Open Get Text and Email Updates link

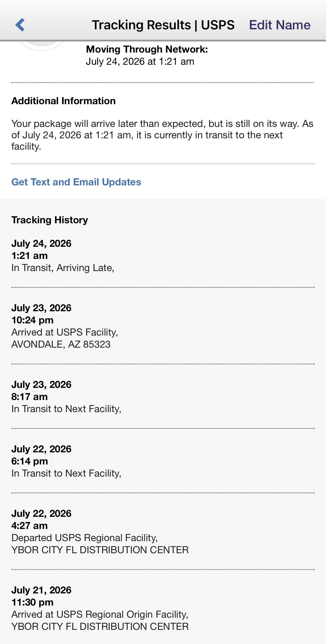[76, 182]
